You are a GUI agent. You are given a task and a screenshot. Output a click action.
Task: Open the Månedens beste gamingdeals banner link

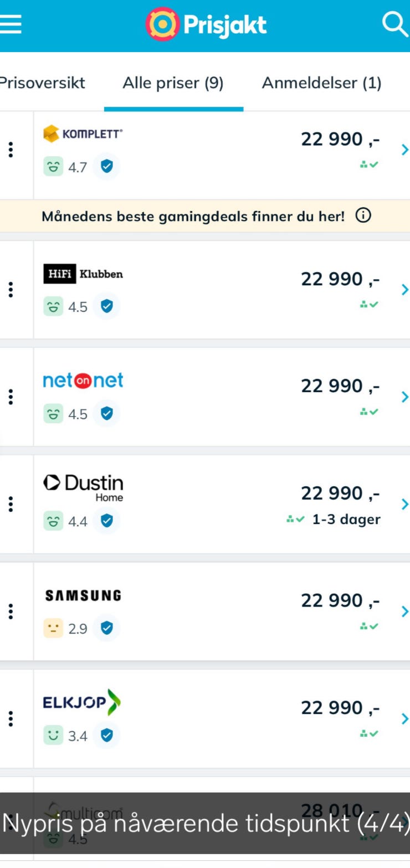193,217
